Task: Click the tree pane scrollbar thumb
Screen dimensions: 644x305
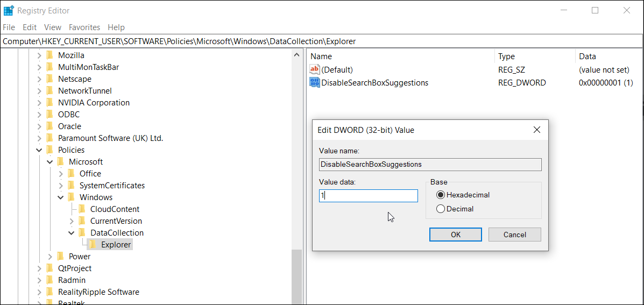Action: click(296, 276)
